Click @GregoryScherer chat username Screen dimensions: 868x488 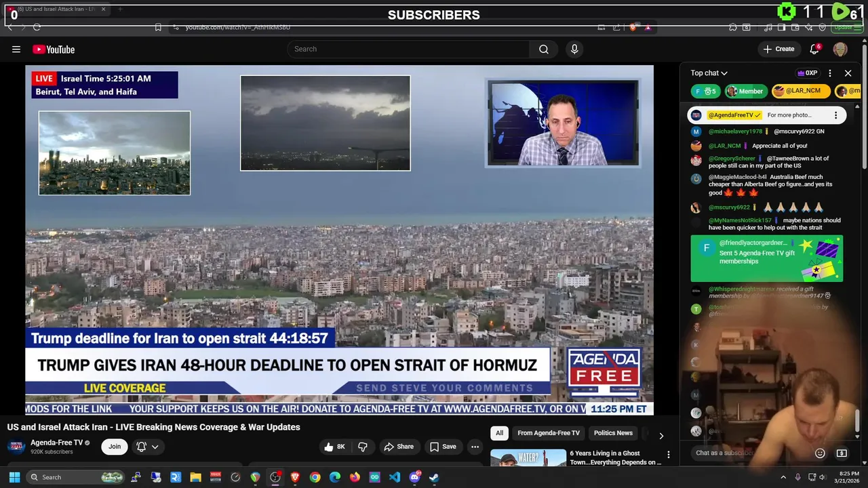point(732,159)
